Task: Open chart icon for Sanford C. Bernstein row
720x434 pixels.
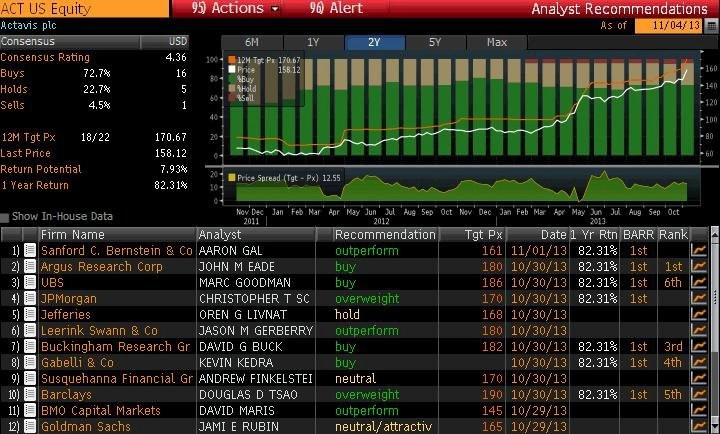Action: coord(698,251)
